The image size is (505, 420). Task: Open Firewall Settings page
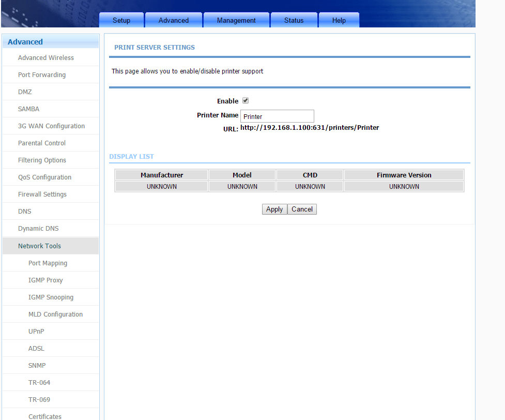point(42,194)
